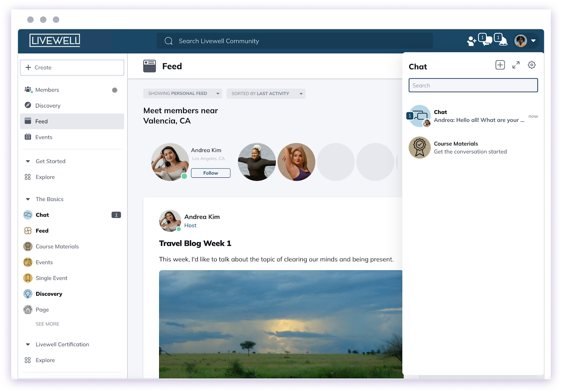The image size is (562, 392).
Task: Open the Chat conversation from Andrea
Action: [x=473, y=116]
